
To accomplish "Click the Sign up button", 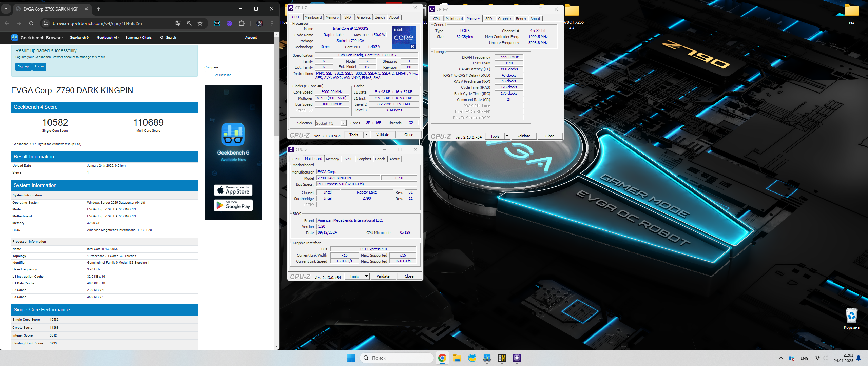I will [x=23, y=67].
